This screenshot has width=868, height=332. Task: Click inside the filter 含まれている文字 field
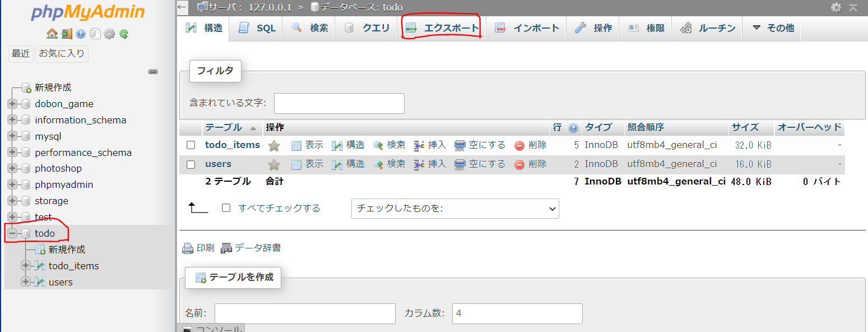pyautogui.click(x=338, y=103)
